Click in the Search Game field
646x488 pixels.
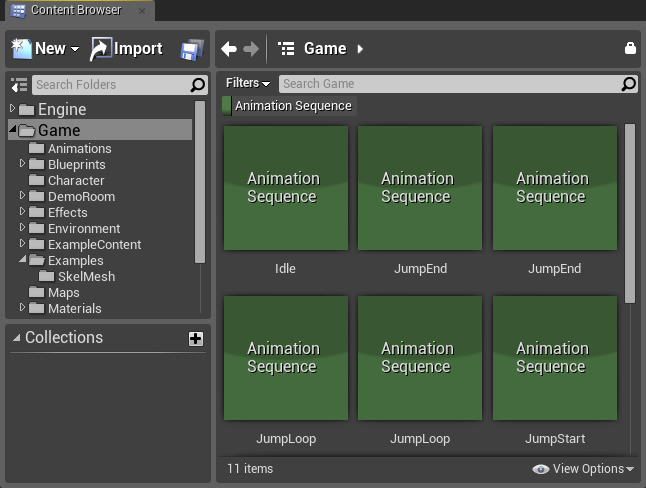click(458, 84)
